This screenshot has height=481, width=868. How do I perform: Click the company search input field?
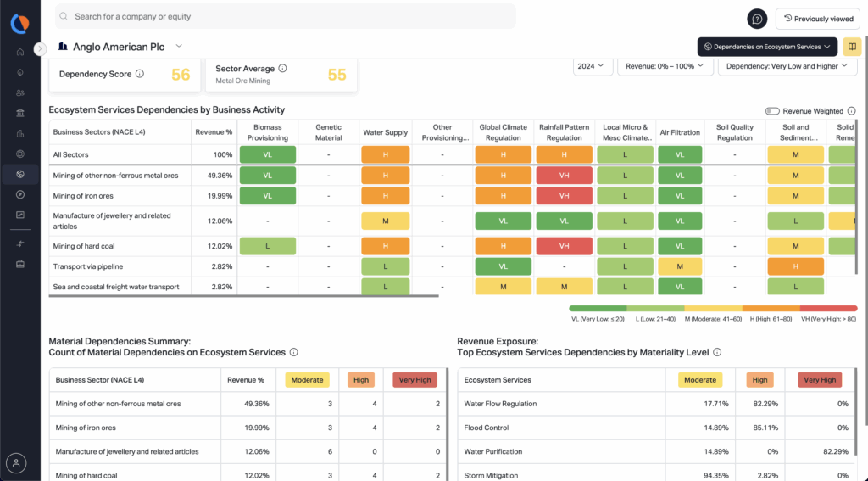pyautogui.click(x=288, y=16)
